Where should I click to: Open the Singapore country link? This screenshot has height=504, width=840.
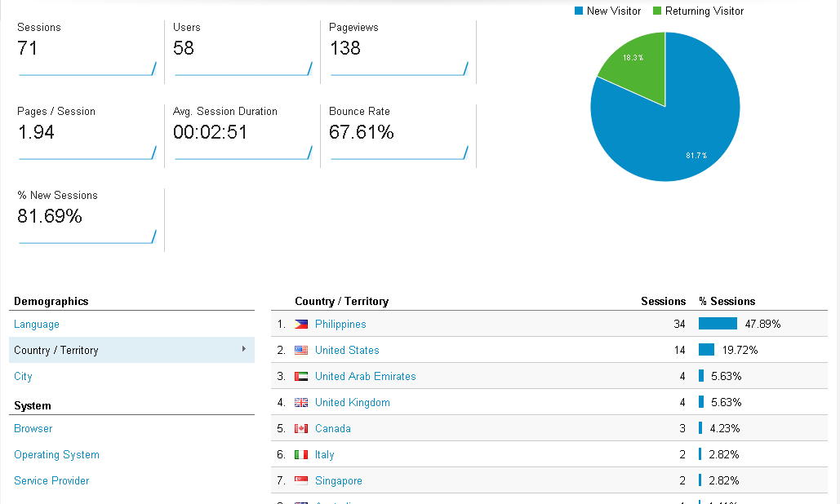(x=339, y=481)
